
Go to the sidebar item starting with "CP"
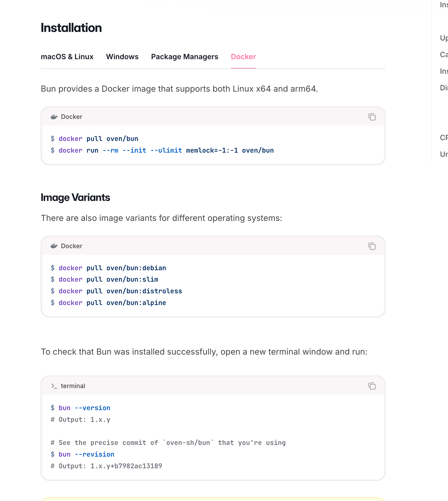pyautogui.click(x=444, y=138)
